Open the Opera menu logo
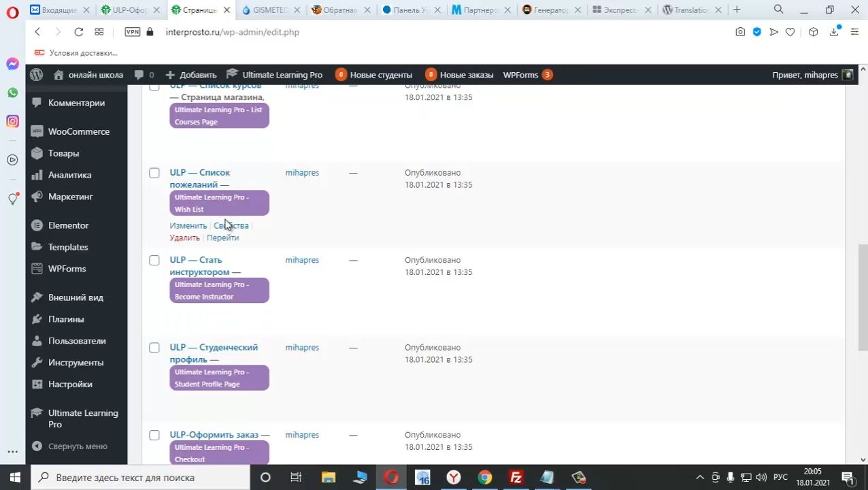 [x=12, y=12]
